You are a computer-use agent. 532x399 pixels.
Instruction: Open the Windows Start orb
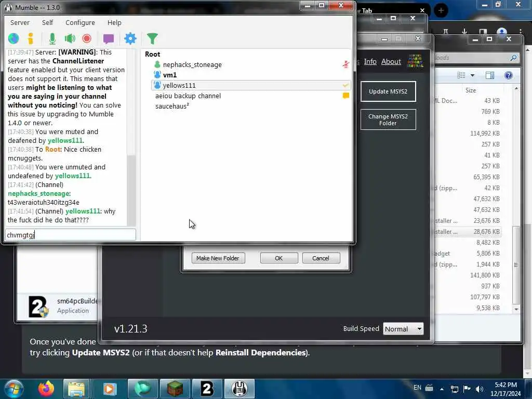pyautogui.click(x=14, y=389)
